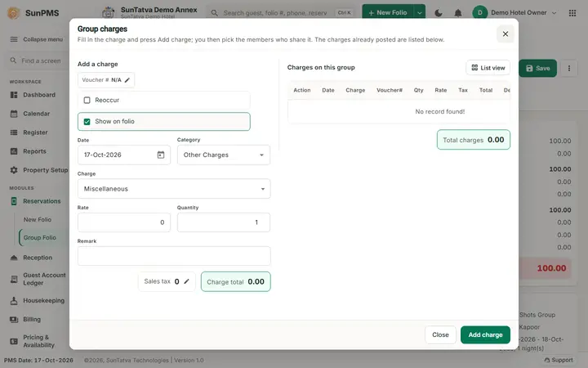Focus the Remark text field
The image size is (588, 368).
point(174,256)
